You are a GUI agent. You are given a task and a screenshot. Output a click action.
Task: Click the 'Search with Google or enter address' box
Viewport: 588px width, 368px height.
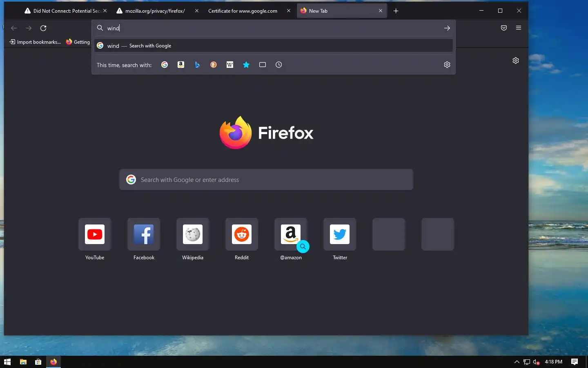tap(266, 180)
